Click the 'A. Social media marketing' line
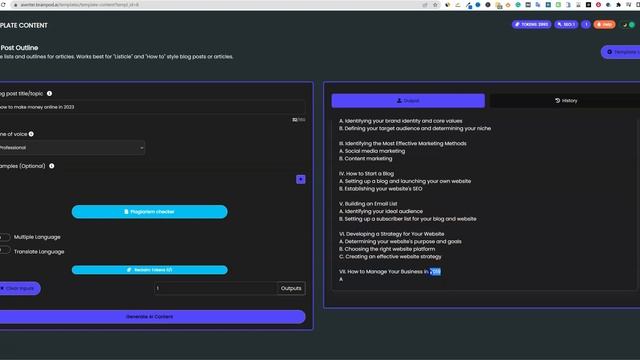This screenshot has height=360, width=640. pyautogui.click(x=372, y=151)
